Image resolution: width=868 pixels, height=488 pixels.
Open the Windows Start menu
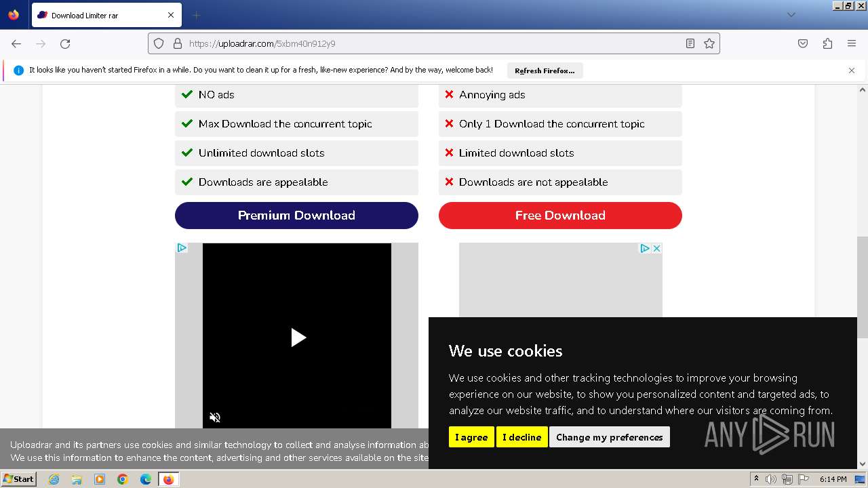click(x=19, y=479)
